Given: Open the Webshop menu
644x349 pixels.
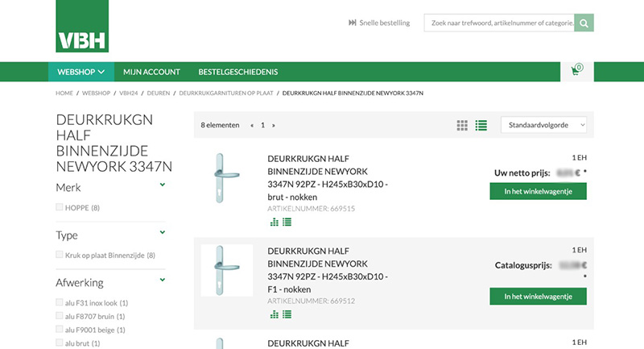Looking at the screenshot, I should point(80,72).
